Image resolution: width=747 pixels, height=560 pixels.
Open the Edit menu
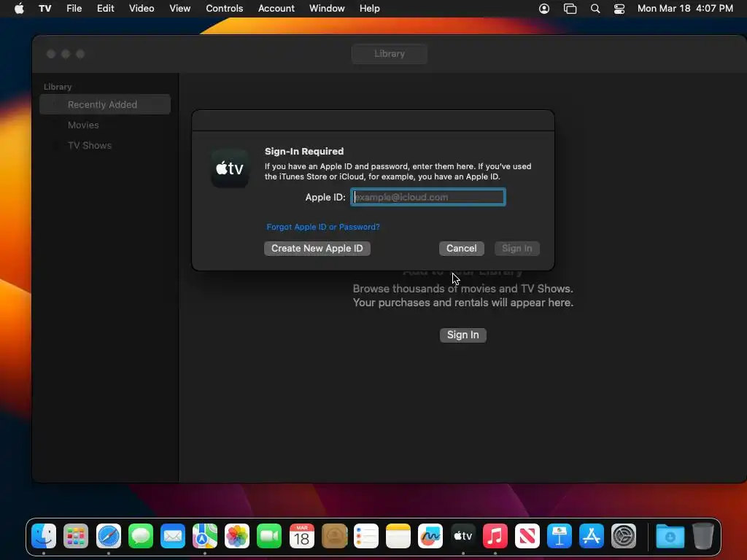click(x=105, y=8)
